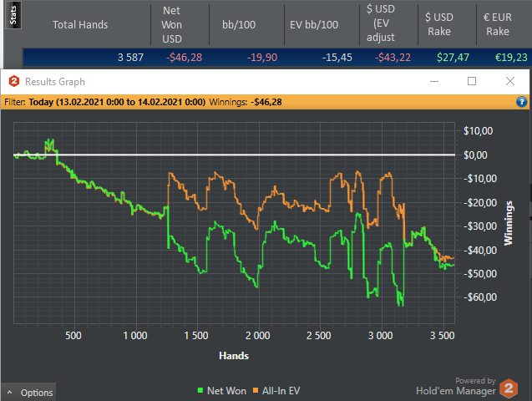Click the Results Graph title text
Screen dimensions: 532x401
click(x=55, y=82)
